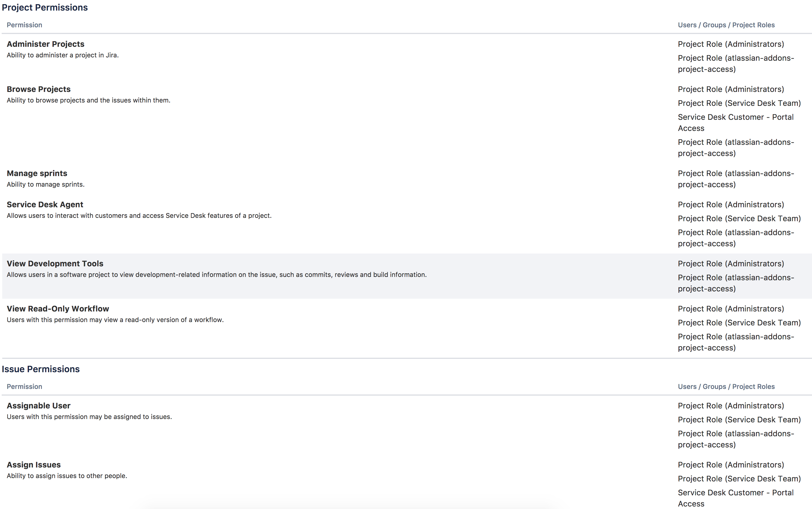Click the Service Desk Agent permission title
Image resolution: width=812 pixels, height=509 pixels.
click(45, 205)
